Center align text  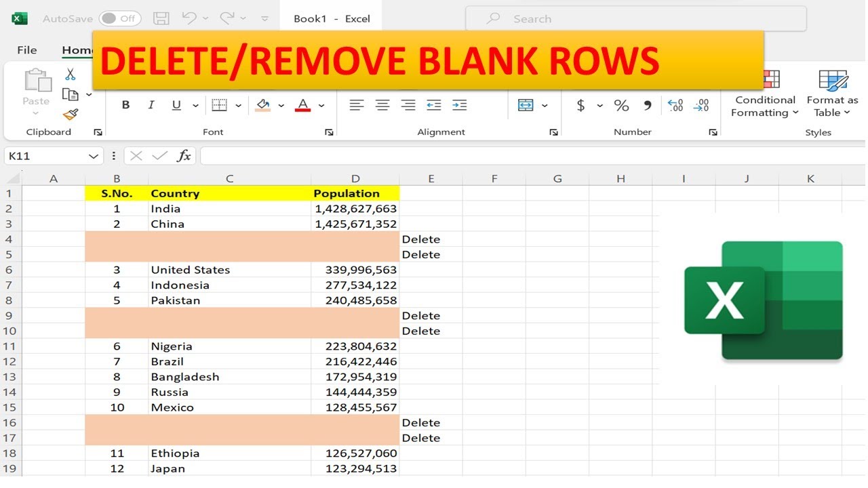pyautogui.click(x=382, y=105)
